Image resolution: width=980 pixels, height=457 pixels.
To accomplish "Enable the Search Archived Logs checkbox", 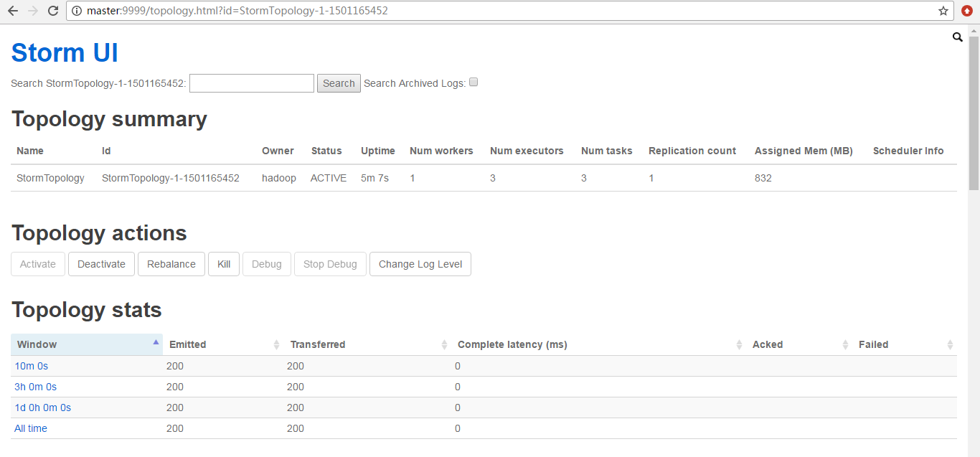I will [x=473, y=83].
